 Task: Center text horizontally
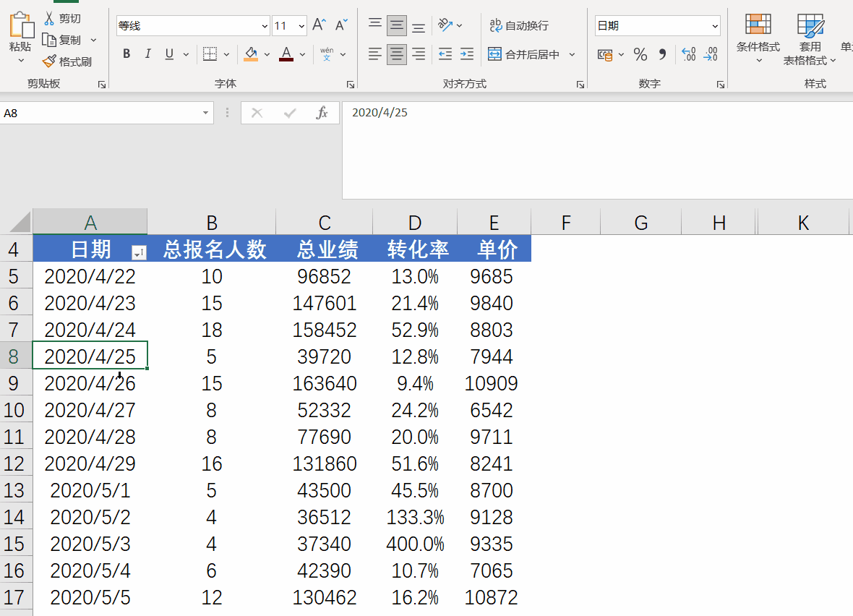pos(397,54)
